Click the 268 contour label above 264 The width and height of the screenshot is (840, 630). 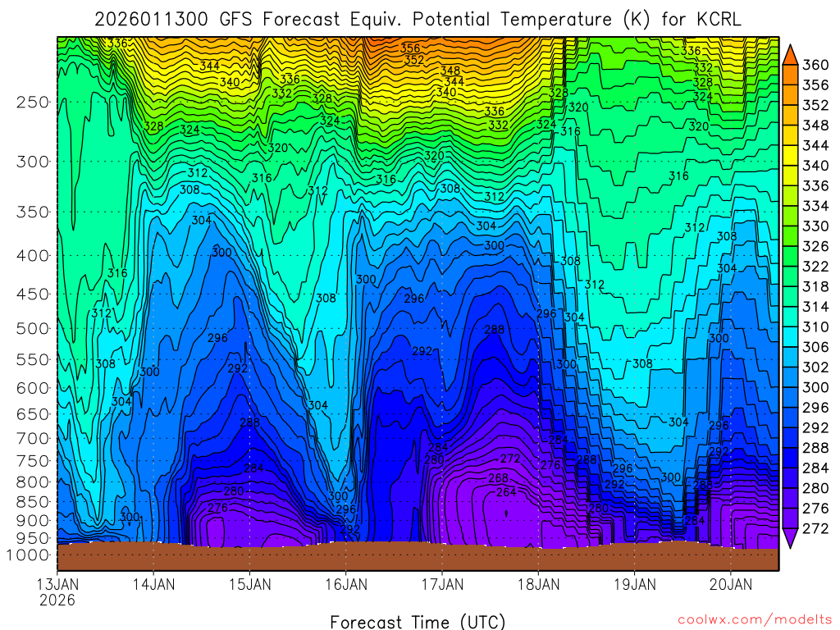(x=498, y=478)
